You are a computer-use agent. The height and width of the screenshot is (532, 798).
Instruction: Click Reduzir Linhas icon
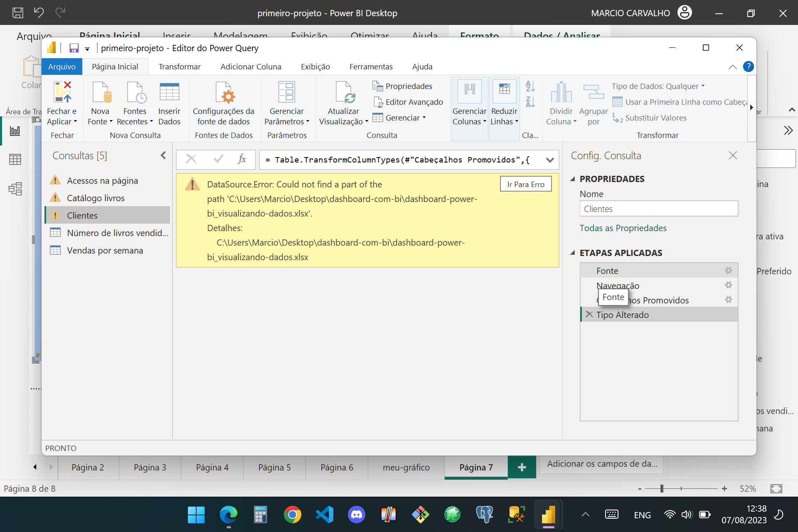tap(504, 91)
